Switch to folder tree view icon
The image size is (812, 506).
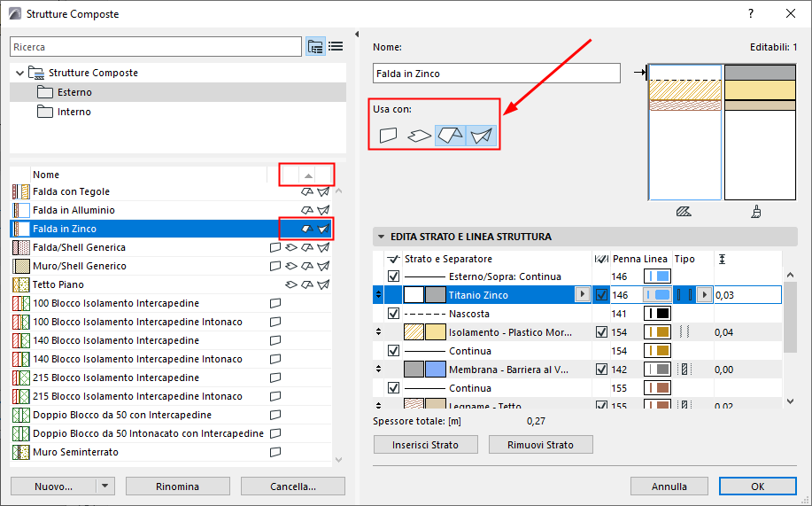315,47
